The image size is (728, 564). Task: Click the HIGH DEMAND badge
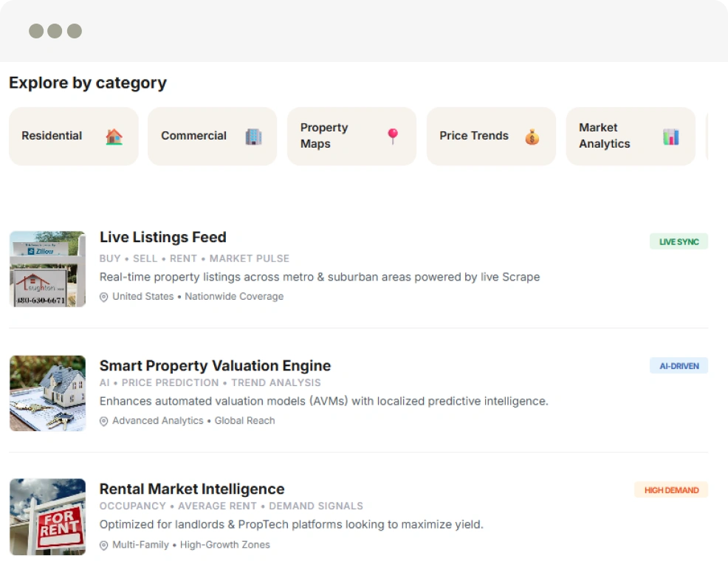(671, 489)
